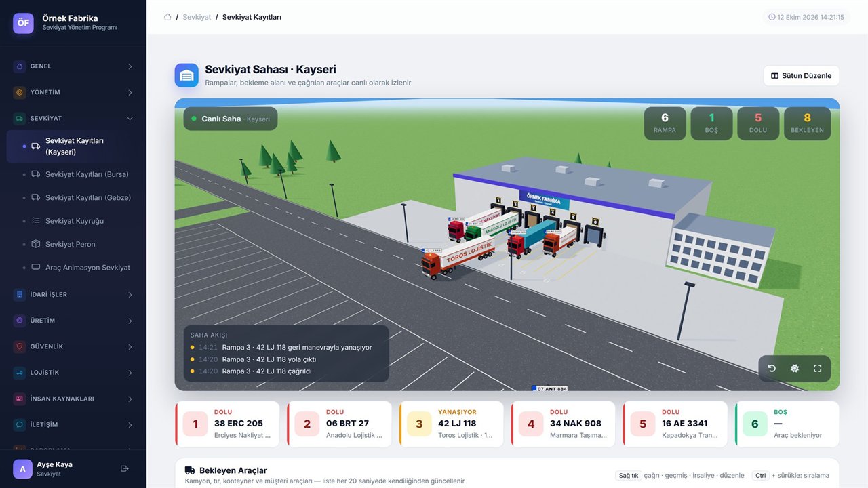Image resolution: width=868 pixels, height=488 pixels.
Task: Expand the İdari İşler chevron
Action: tap(130, 295)
